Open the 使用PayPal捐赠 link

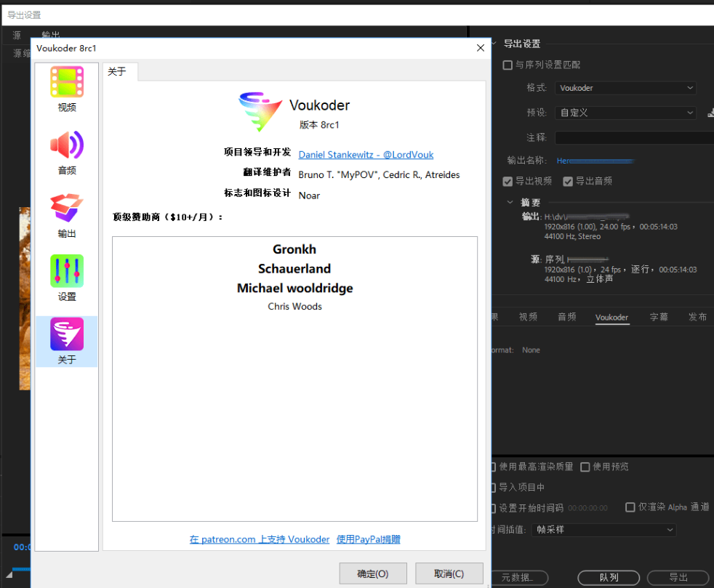coord(368,539)
